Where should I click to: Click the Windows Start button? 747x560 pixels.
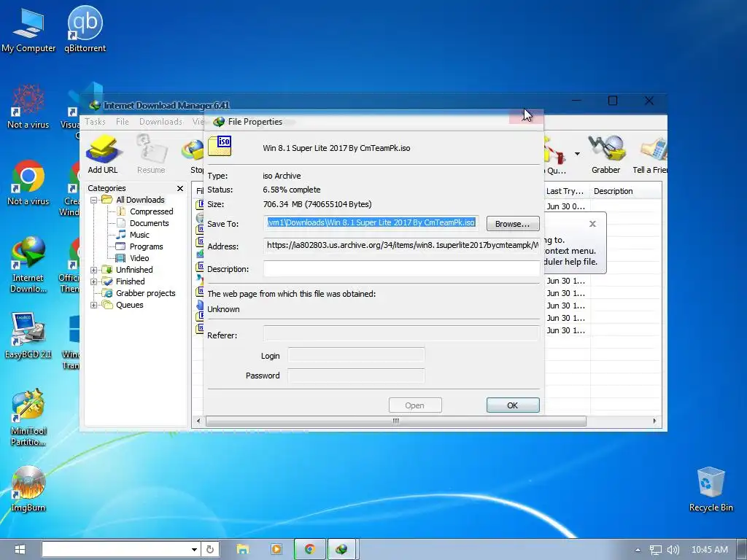[20, 550]
